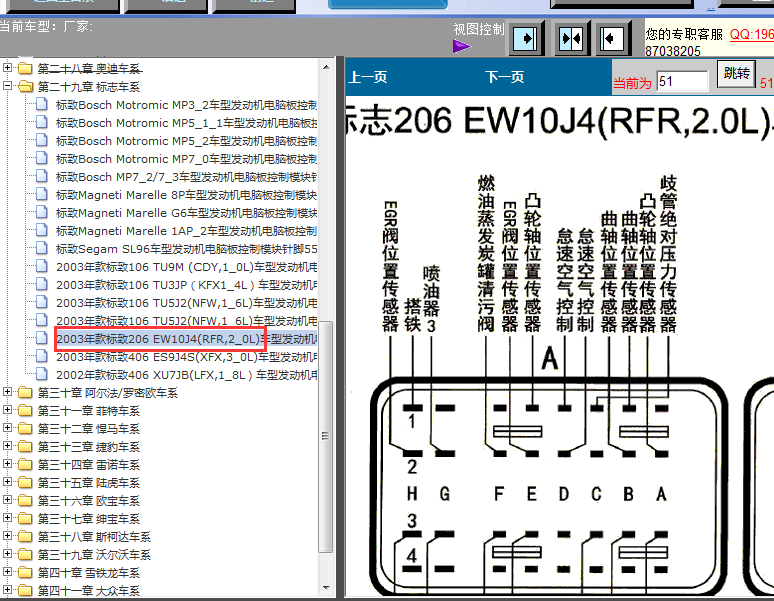
Task: Go to next page with 下一页
Action: [x=504, y=77]
